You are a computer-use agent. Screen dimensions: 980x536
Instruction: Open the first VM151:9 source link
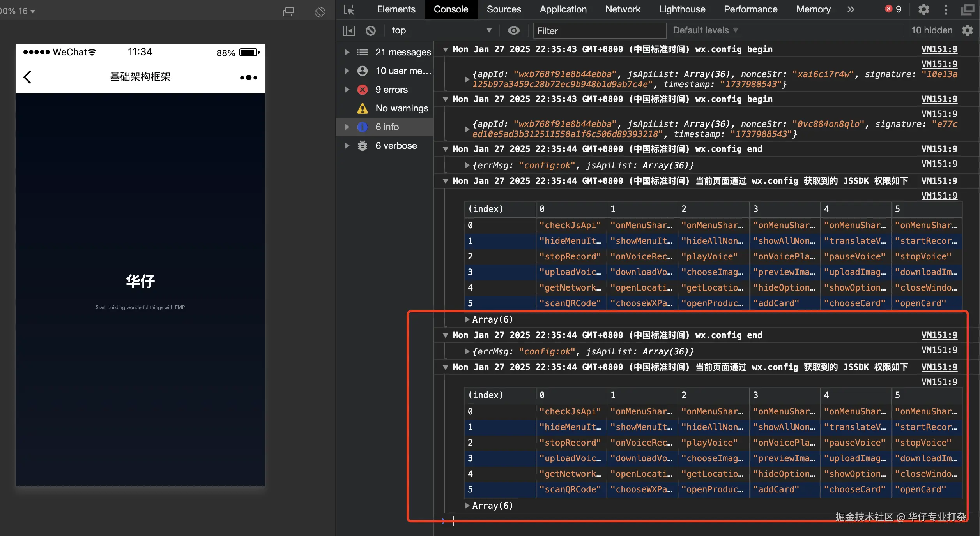coord(939,49)
